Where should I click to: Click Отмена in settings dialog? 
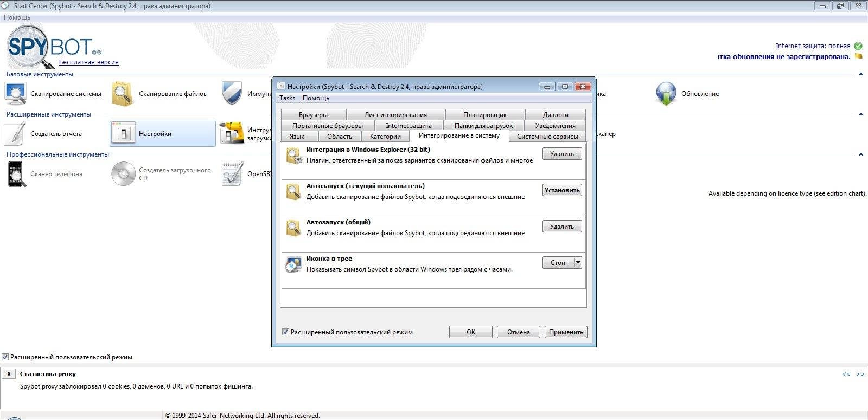[x=519, y=332]
